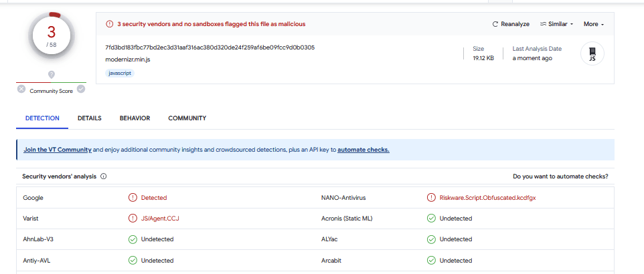Click Google's Detected warning icon
The height and width of the screenshot is (274, 644).
coord(133,198)
